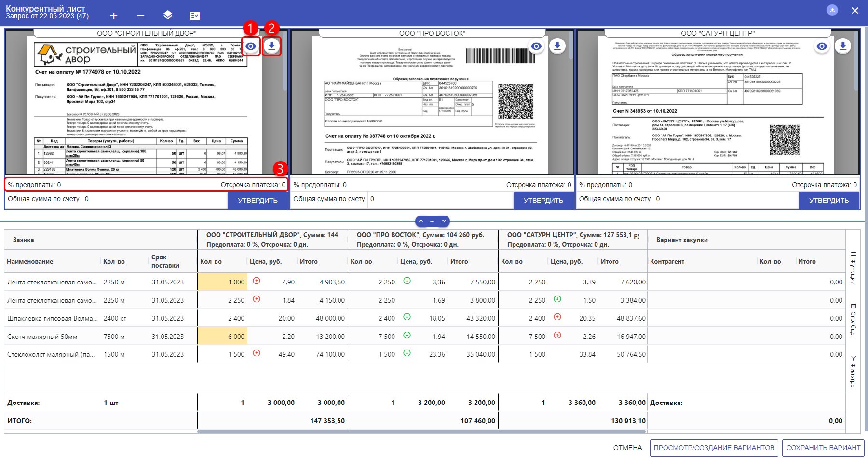Screen dimensions: 868x458
Task: Download the САТУРН ЦЕНТР invoice file
Action: pos(843,46)
